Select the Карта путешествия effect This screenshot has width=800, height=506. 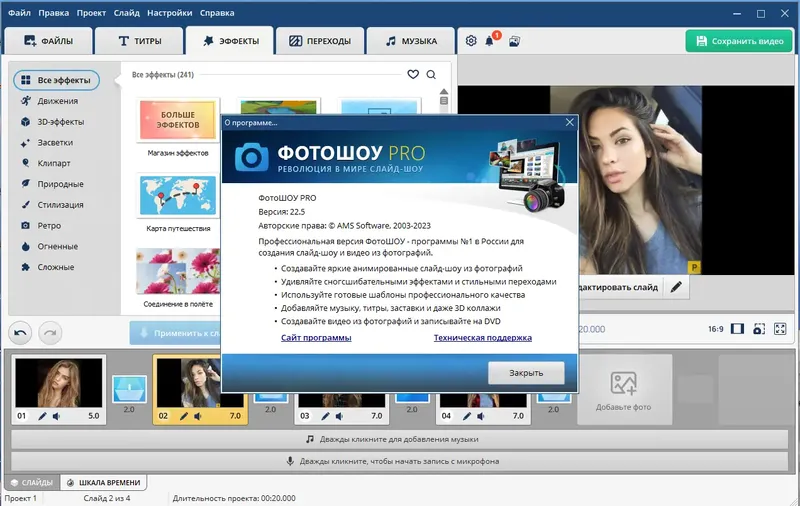[178, 195]
